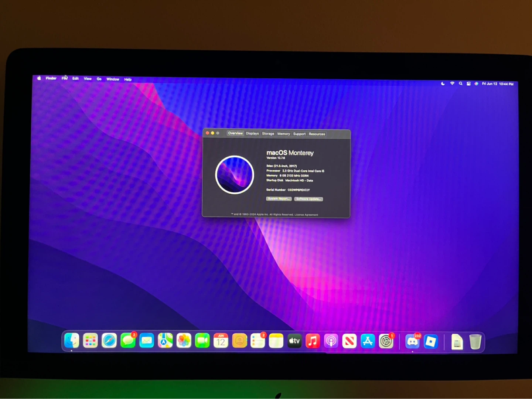Open the News app

coord(349,341)
